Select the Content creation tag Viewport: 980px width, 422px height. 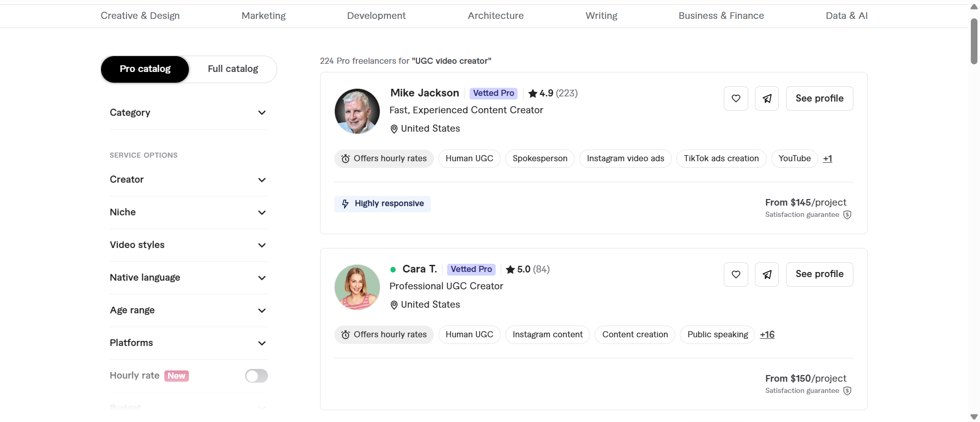[x=635, y=335]
